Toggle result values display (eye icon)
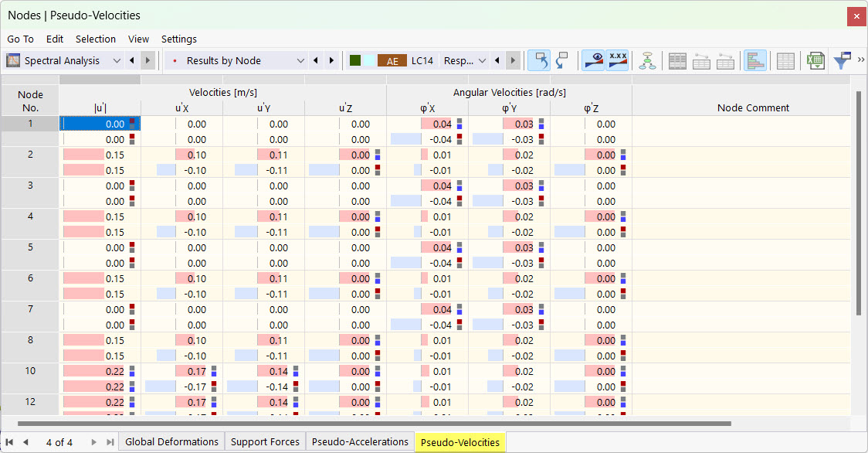868x453 pixels. pyautogui.click(x=594, y=60)
